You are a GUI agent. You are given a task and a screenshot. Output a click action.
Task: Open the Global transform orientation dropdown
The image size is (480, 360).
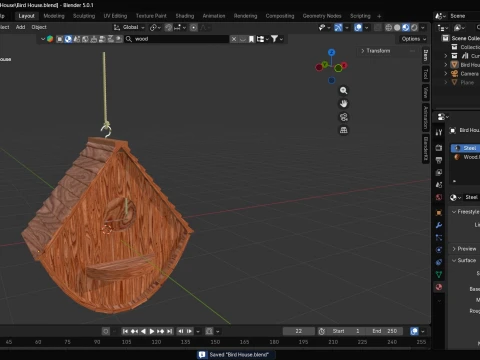(129, 27)
